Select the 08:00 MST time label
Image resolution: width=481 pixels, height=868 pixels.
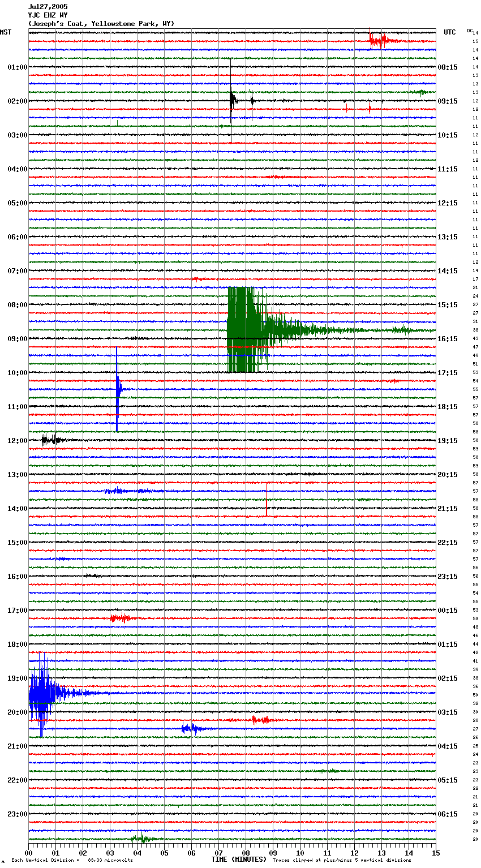tap(18, 305)
